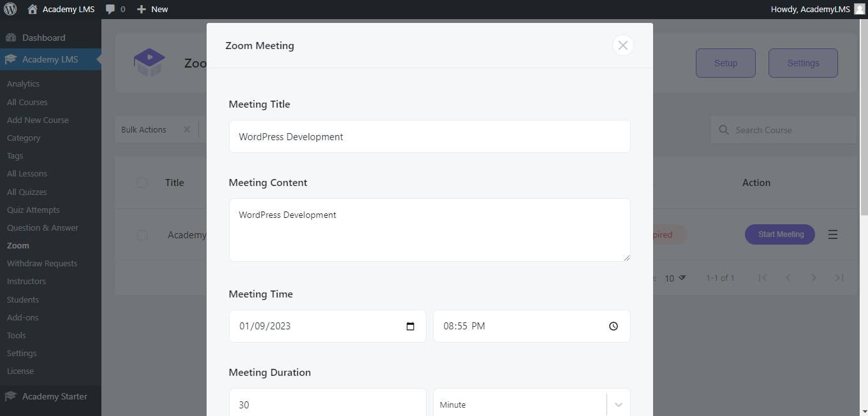Click the search magnifier in Search Course field
This screenshot has width=868, height=416.
(x=724, y=129)
